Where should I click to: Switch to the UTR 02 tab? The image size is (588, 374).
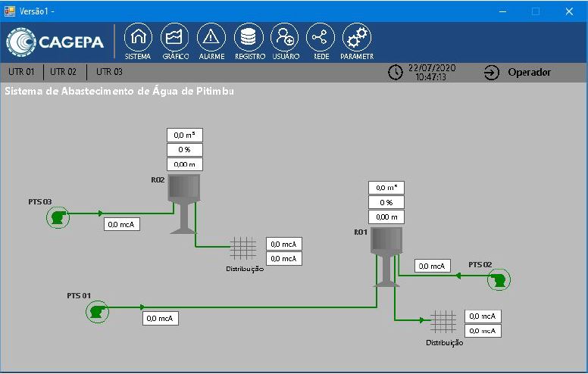64,73
